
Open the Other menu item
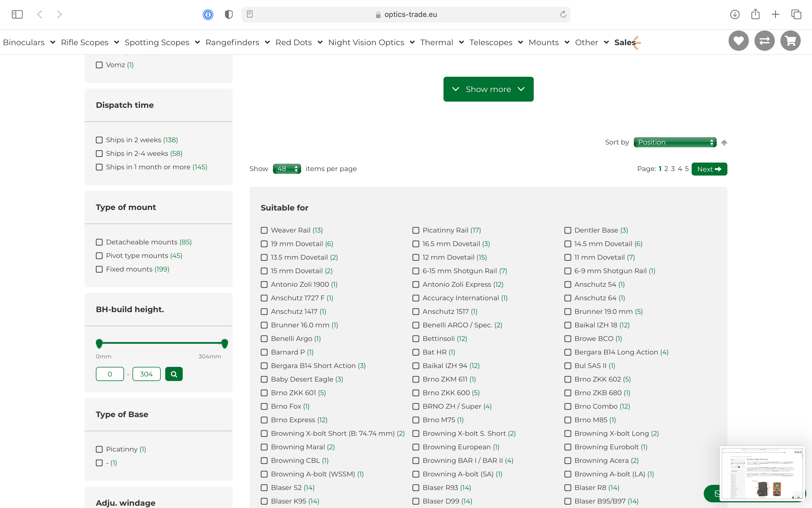pyautogui.click(x=586, y=42)
